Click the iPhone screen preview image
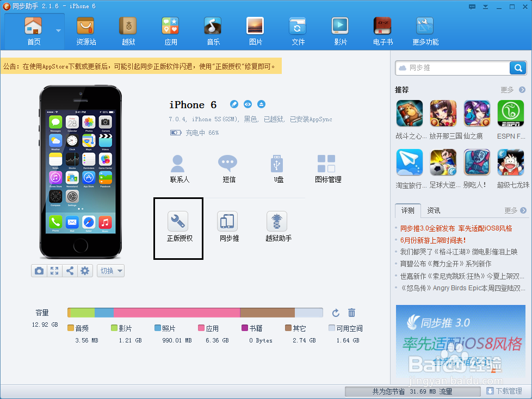 coord(81,172)
